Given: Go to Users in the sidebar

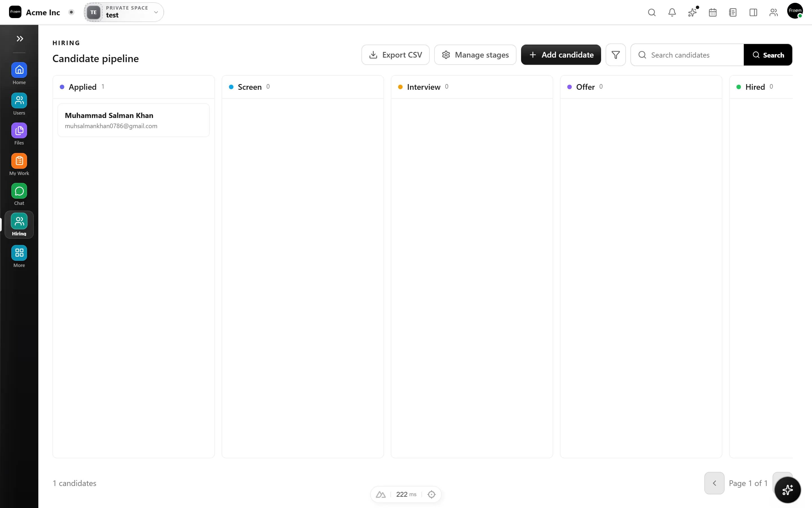Looking at the screenshot, I should click(19, 104).
